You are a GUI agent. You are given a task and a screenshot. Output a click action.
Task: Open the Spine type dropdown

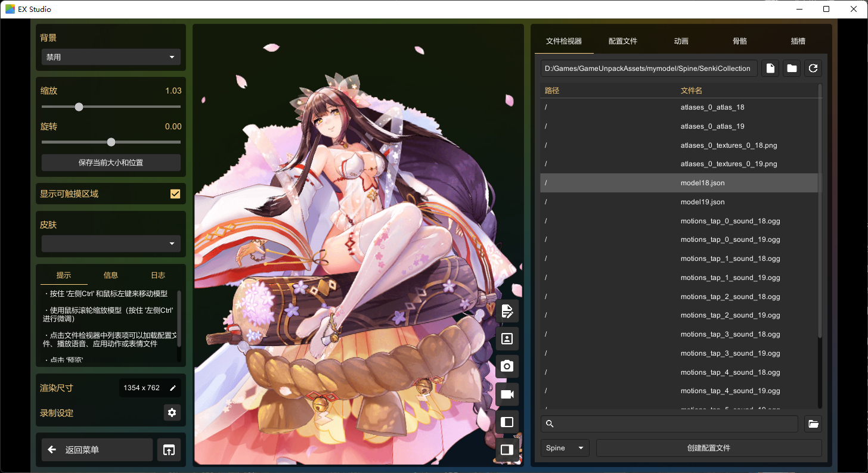565,448
